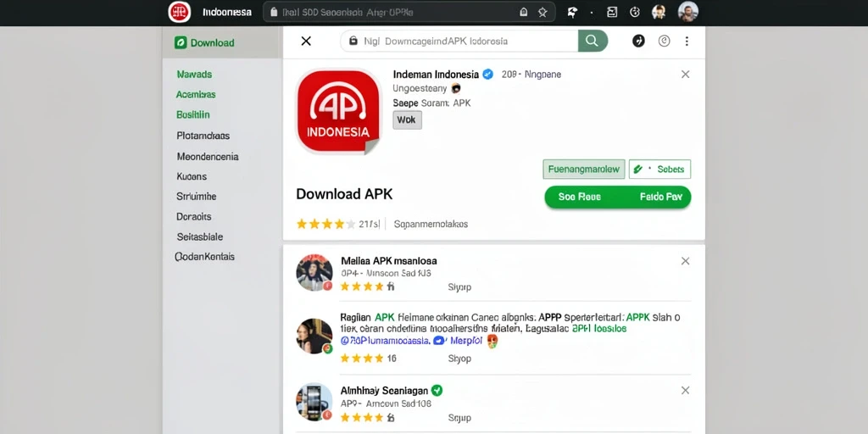Click Siyprp in the Mellaa review
868x434 pixels.
459,287
